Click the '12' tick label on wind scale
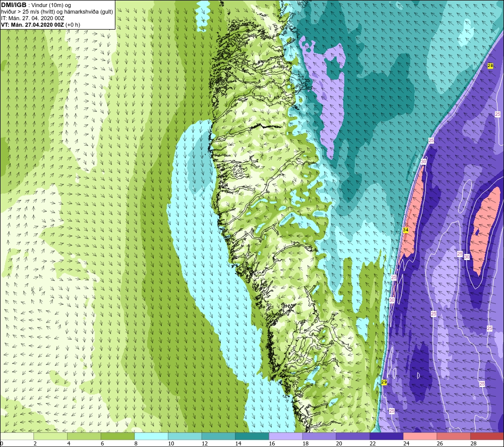The height and width of the screenshot is (447, 504). click(x=205, y=443)
